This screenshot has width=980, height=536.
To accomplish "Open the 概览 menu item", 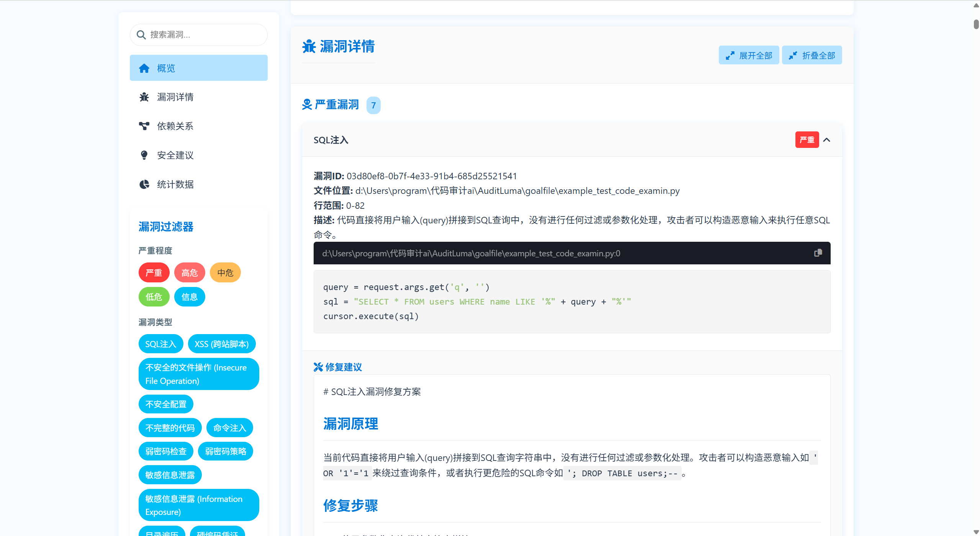I will coord(199,68).
